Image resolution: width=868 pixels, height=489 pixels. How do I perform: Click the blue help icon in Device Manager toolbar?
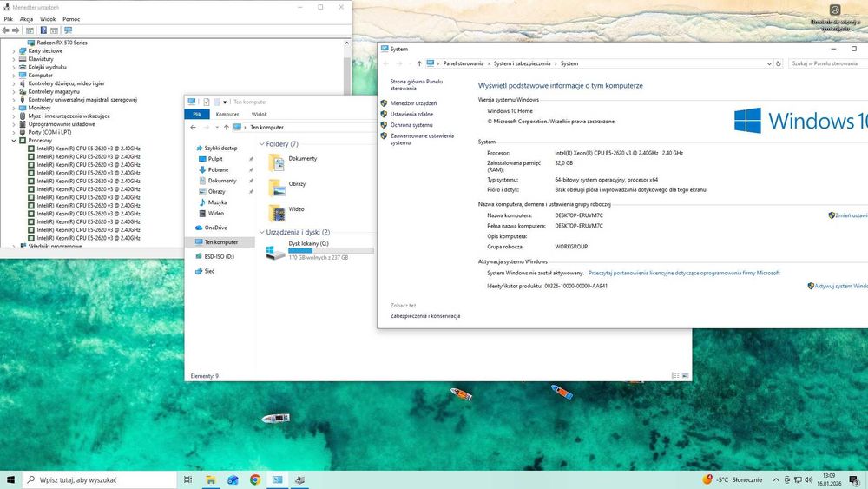tap(43, 30)
